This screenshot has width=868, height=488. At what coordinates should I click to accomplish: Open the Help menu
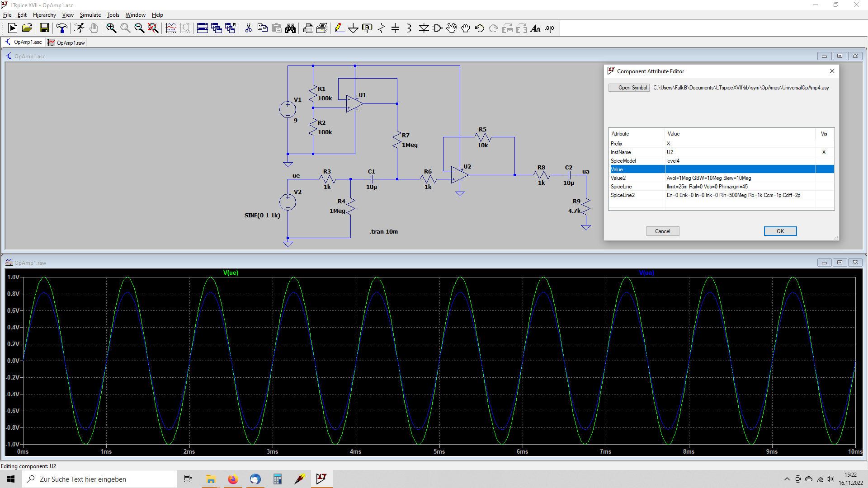157,15
